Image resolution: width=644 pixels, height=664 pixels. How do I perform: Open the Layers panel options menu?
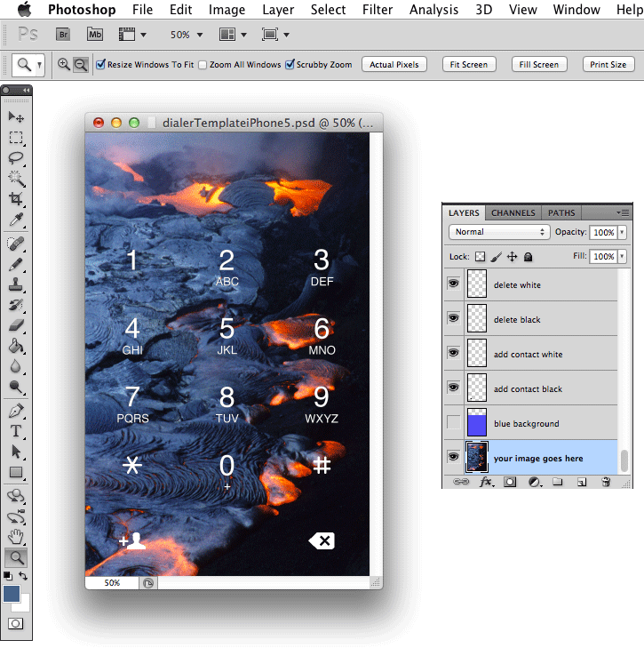tap(623, 212)
